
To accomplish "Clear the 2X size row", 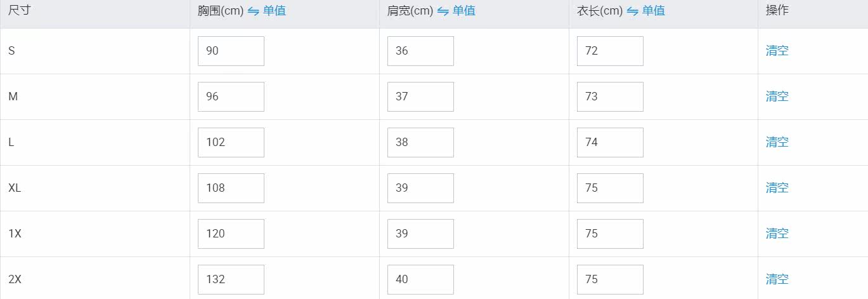I will tap(777, 279).
